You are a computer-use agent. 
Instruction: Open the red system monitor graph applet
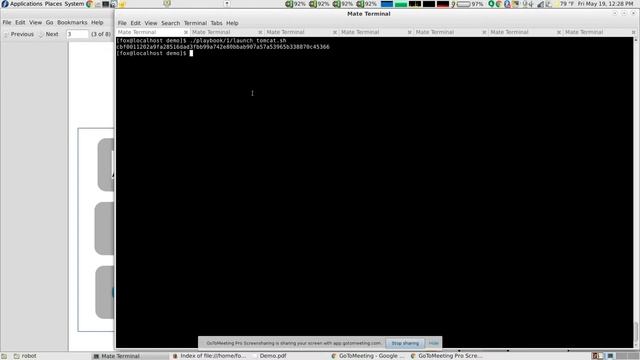(x=443, y=4)
